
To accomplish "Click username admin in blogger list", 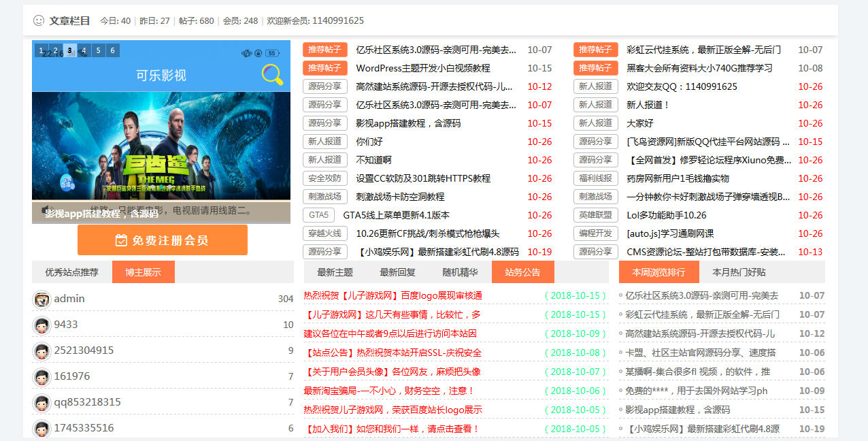I will point(69,299).
